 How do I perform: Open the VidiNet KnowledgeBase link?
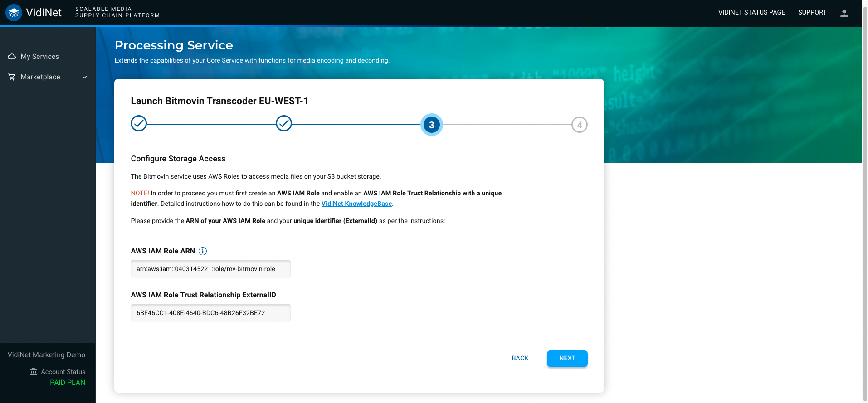tap(356, 204)
